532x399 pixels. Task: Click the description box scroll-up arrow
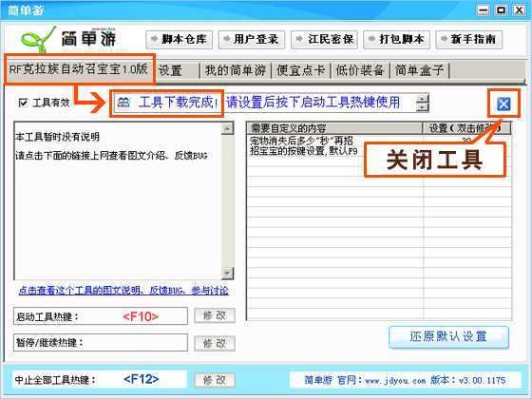point(227,129)
